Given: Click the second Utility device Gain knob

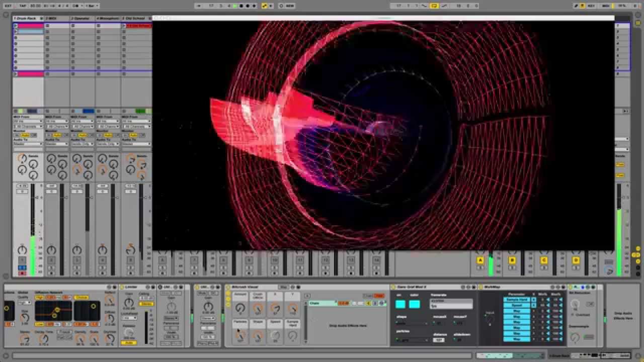Looking at the screenshot, I should [208, 307].
